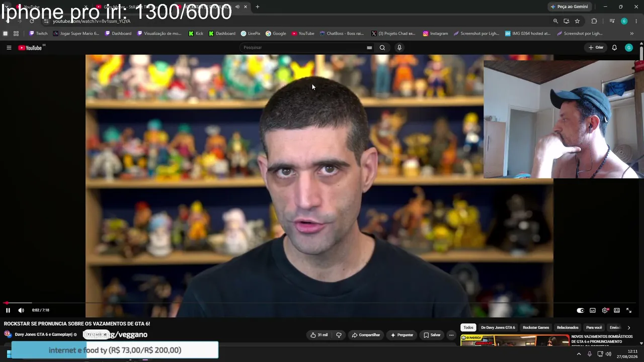Select the Todos filter chip
This screenshot has height=362, width=644.
click(468, 328)
